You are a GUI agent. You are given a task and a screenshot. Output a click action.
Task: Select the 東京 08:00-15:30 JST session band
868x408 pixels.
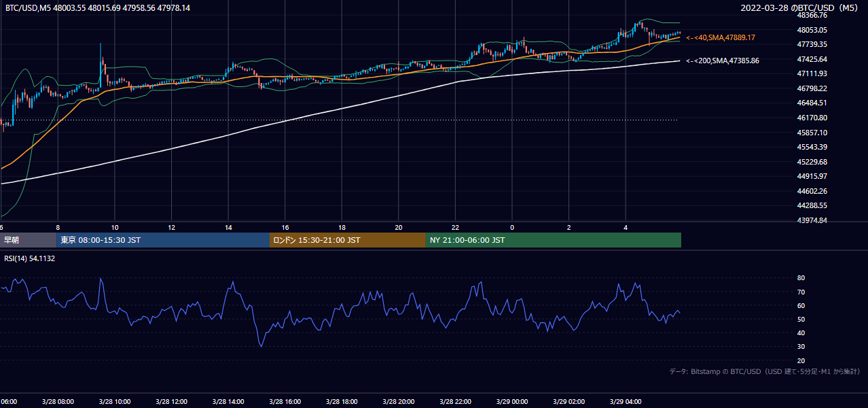point(163,240)
